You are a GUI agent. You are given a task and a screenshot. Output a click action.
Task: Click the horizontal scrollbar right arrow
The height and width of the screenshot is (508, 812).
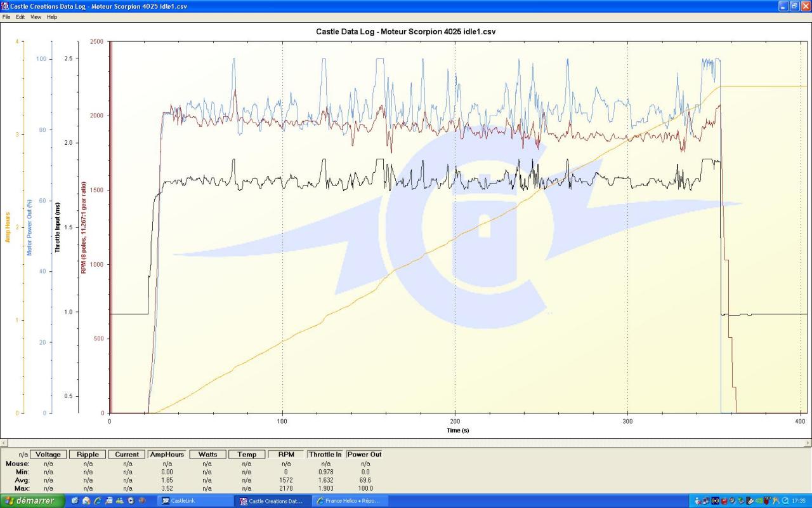coord(808,443)
